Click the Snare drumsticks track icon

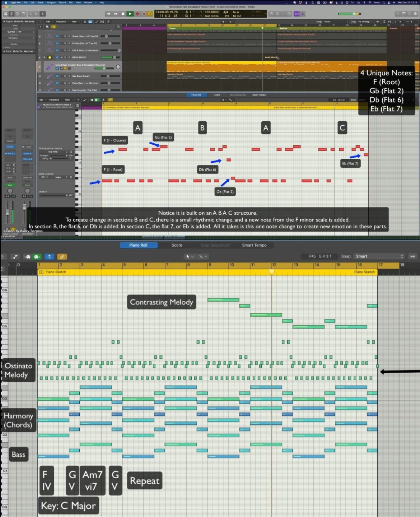(49, 36)
